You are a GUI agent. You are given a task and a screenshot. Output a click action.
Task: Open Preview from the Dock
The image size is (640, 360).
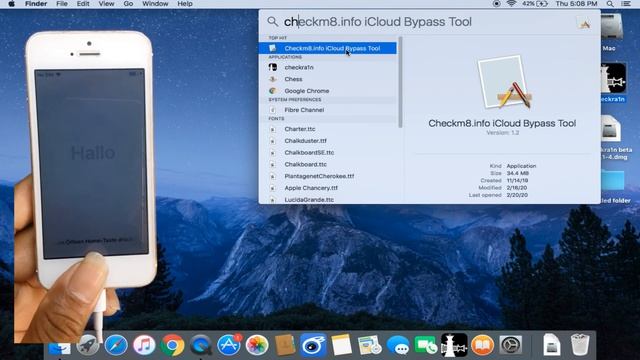[x=369, y=345]
